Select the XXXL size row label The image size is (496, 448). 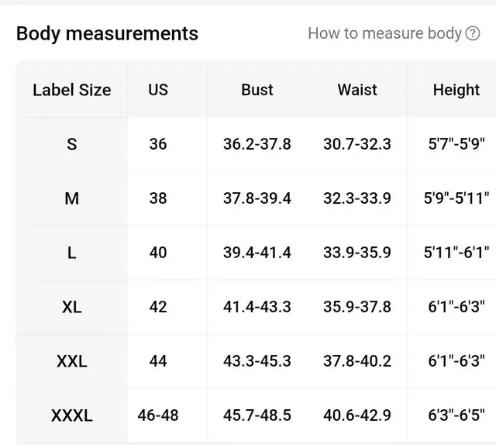[x=72, y=415]
